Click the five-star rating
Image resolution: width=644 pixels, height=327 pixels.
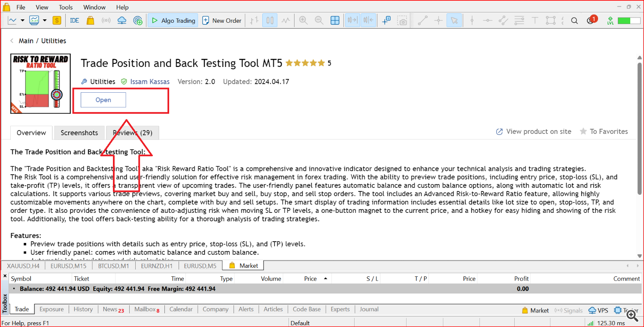[x=305, y=63]
